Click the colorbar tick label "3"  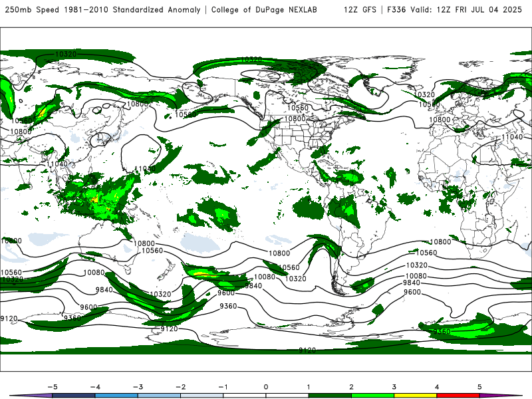point(394,387)
